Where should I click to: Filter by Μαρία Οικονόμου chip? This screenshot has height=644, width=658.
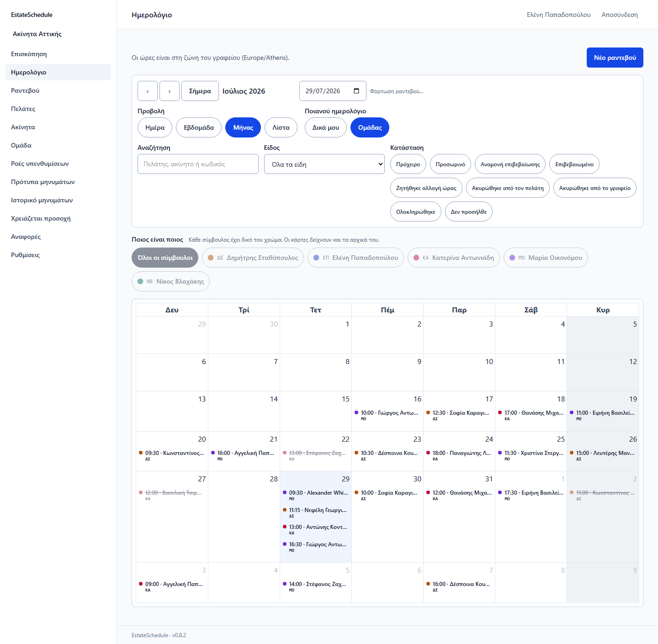pyautogui.click(x=546, y=258)
